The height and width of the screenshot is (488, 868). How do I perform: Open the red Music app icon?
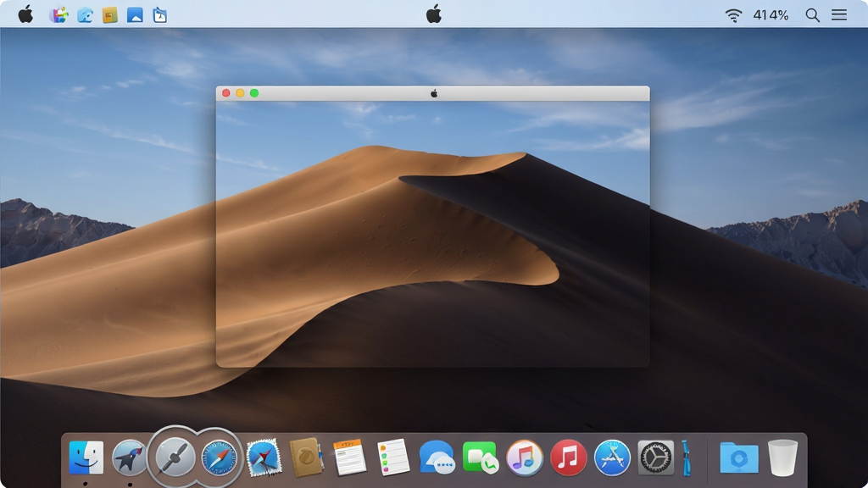click(569, 457)
